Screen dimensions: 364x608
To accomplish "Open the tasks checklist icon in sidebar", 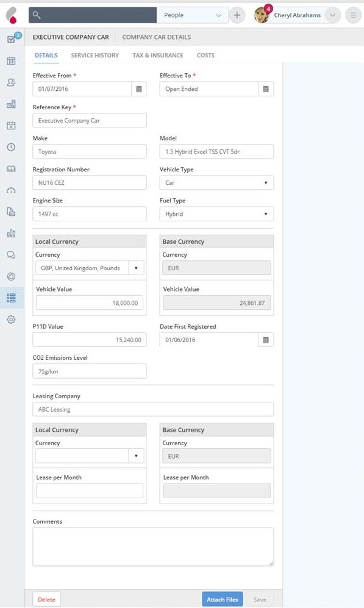I will tap(11, 39).
